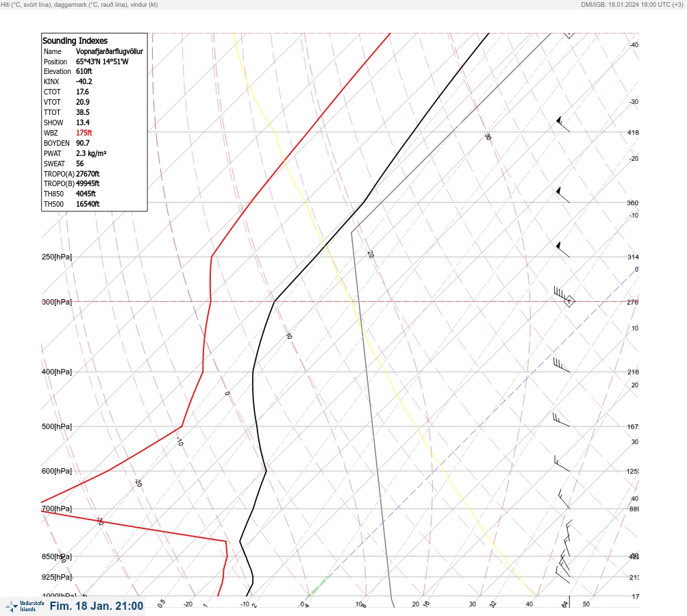The width and height of the screenshot is (687, 616).
Task: Click the VTOT value 20.9
Action: click(x=83, y=102)
